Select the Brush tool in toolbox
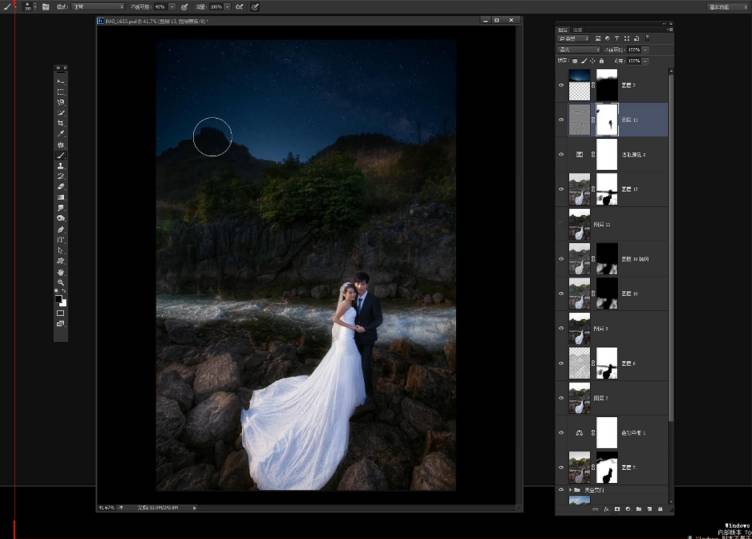Viewport: 752px width, 539px height. pyautogui.click(x=61, y=155)
